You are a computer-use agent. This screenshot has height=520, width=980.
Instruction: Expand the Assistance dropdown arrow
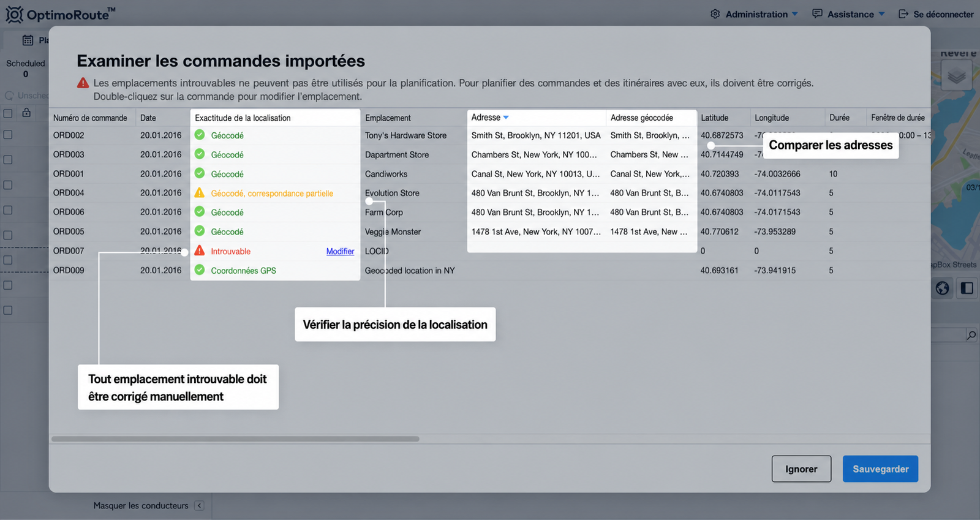[882, 14]
